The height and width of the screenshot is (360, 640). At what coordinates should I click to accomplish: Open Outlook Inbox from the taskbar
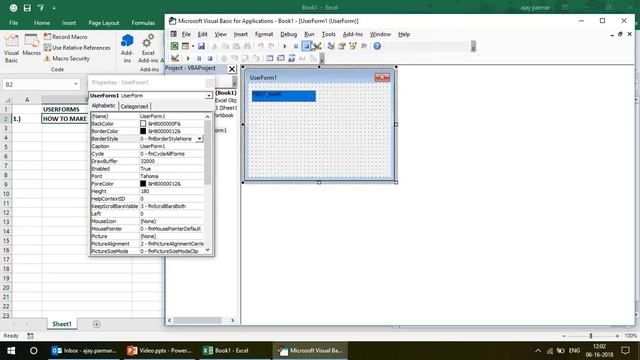coord(84,351)
